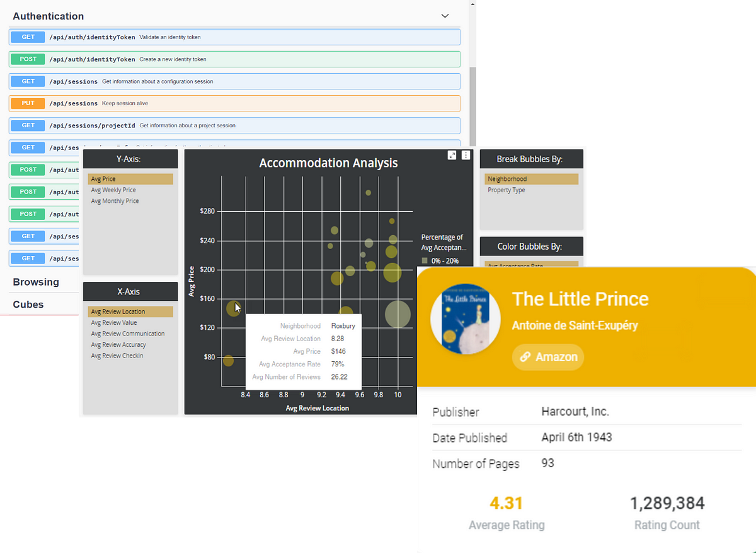Click the link icon on the Amazon button

click(x=525, y=357)
